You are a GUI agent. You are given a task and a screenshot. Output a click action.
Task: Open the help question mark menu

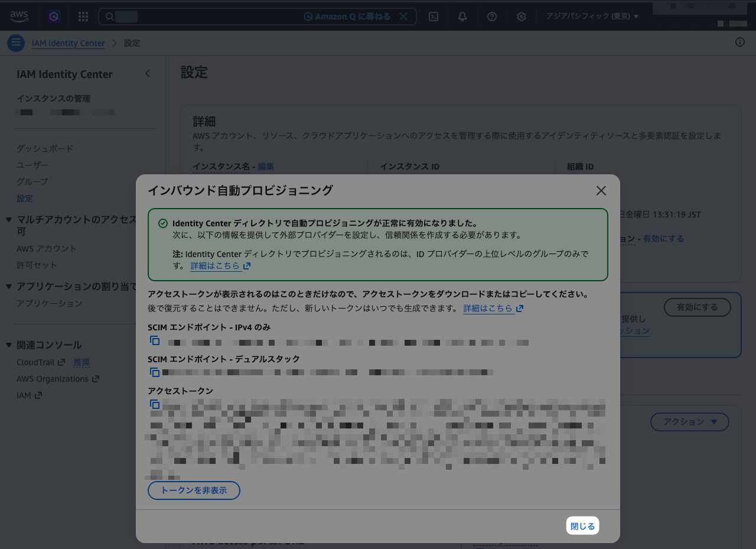point(492,17)
